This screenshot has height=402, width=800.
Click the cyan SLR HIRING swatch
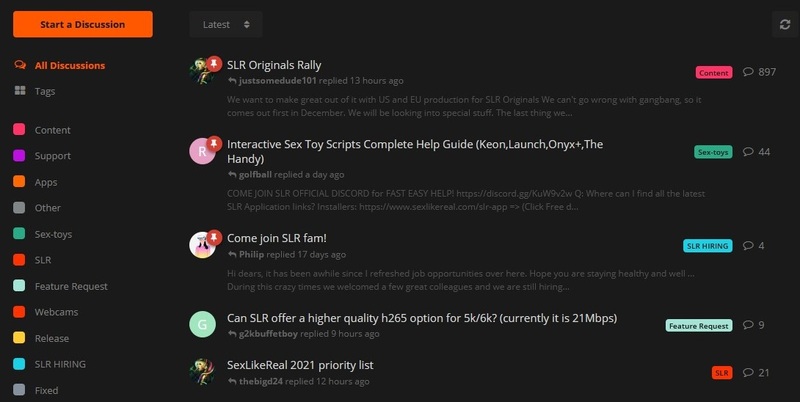19,364
